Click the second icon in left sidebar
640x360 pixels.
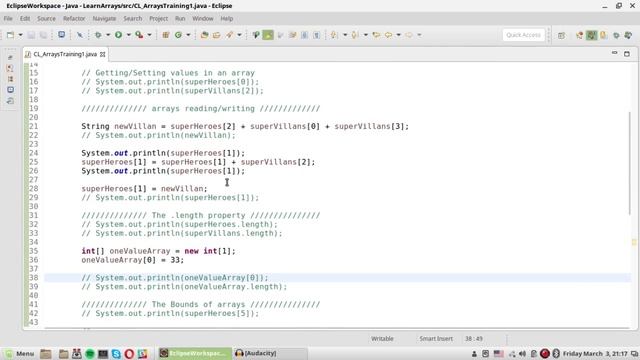(11, 68)
